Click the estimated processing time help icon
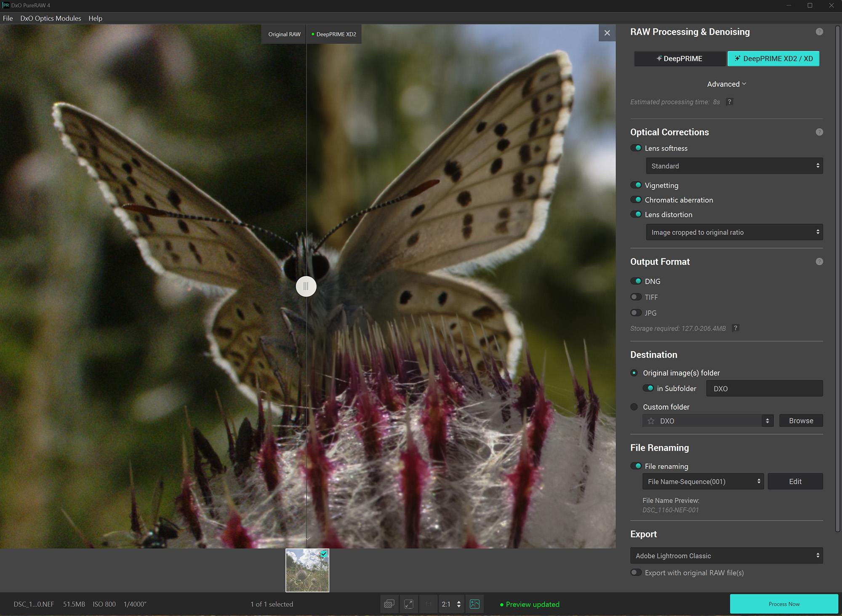This screenshot has width=842, height=616. click(x=729, y=102)
